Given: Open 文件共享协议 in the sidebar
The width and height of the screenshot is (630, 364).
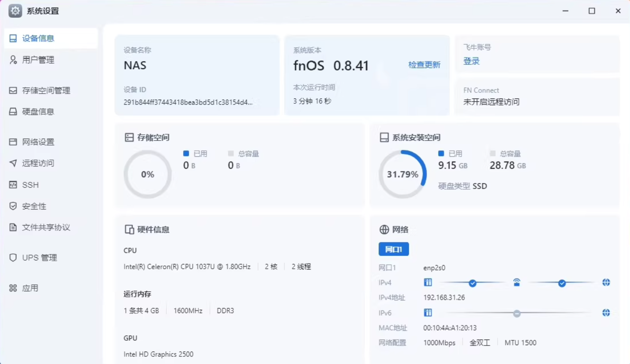Looking at the screenshot, I should (x=51, y=227).
